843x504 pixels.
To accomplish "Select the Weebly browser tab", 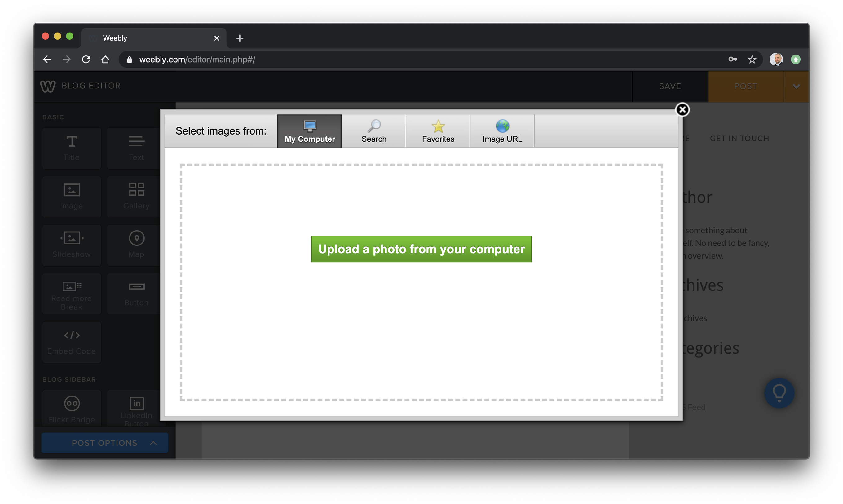I will 153,38.
